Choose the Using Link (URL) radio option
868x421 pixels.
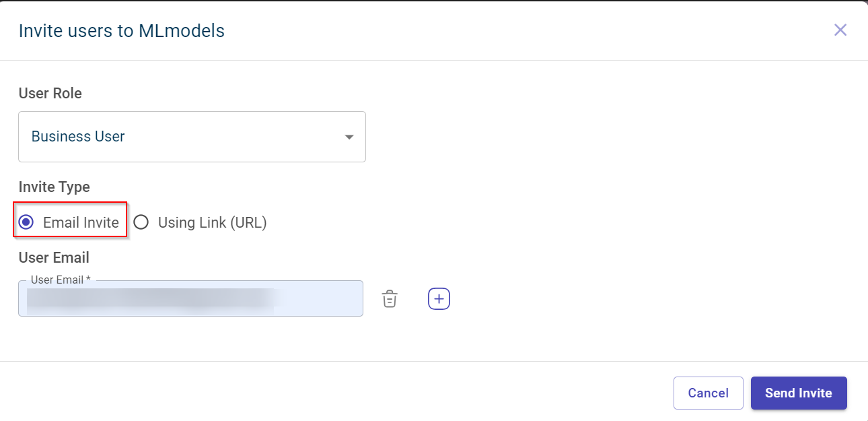click(141, 222)
